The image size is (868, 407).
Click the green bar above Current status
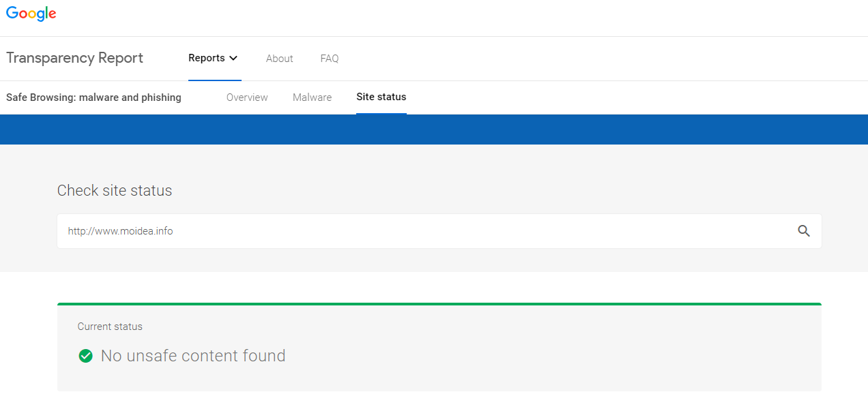[x=439, y=304]
